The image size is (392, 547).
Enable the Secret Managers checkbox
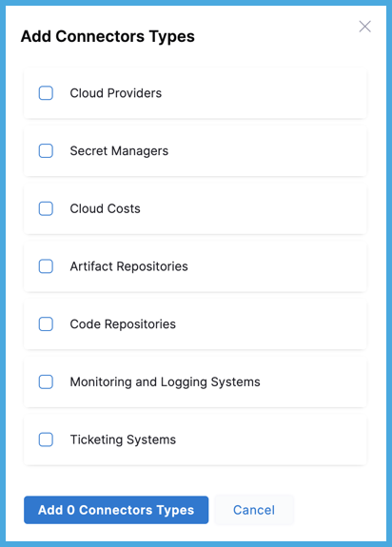point(46,151)
